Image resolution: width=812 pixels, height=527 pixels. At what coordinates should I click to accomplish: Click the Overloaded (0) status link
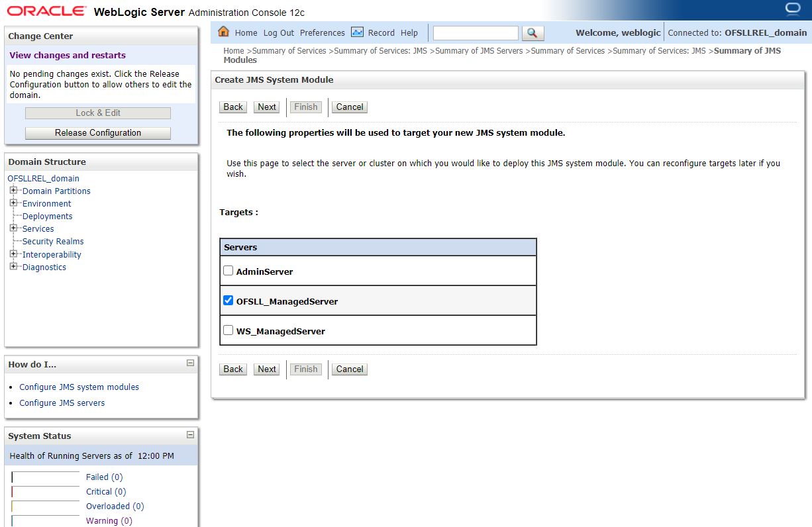115,506
